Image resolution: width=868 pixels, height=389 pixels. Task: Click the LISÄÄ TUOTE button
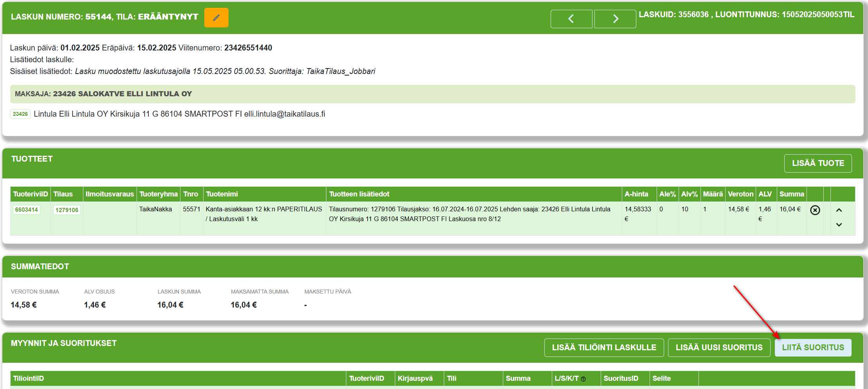tap(818, 163)
